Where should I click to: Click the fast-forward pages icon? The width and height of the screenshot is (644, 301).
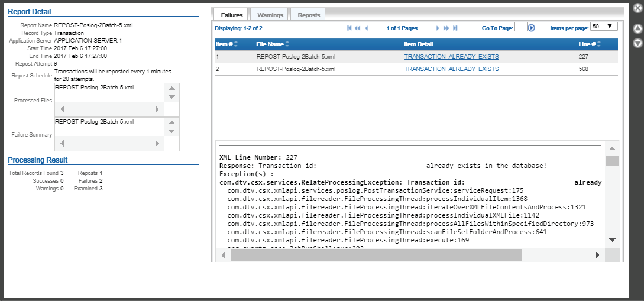pyautogui.click(x=446, y=28)
